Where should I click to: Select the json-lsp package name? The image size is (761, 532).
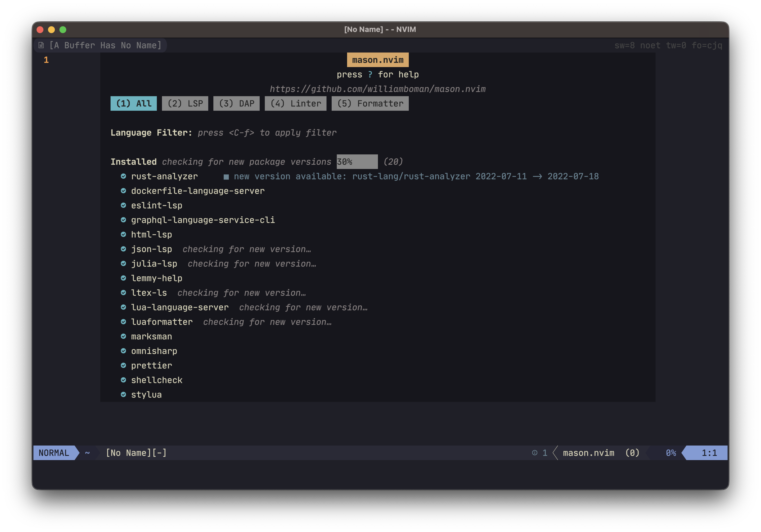tap(151, 249)
